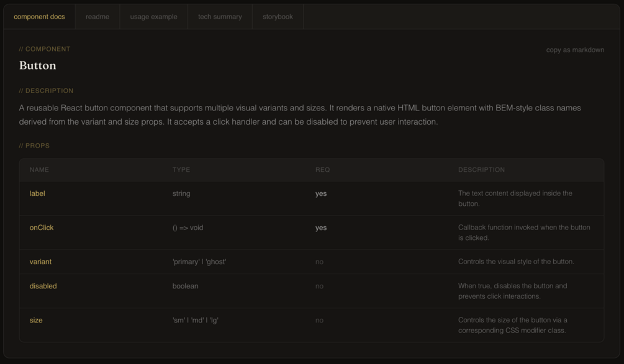Click the copy as markdown button
The image size is (624, 364).
575,50
